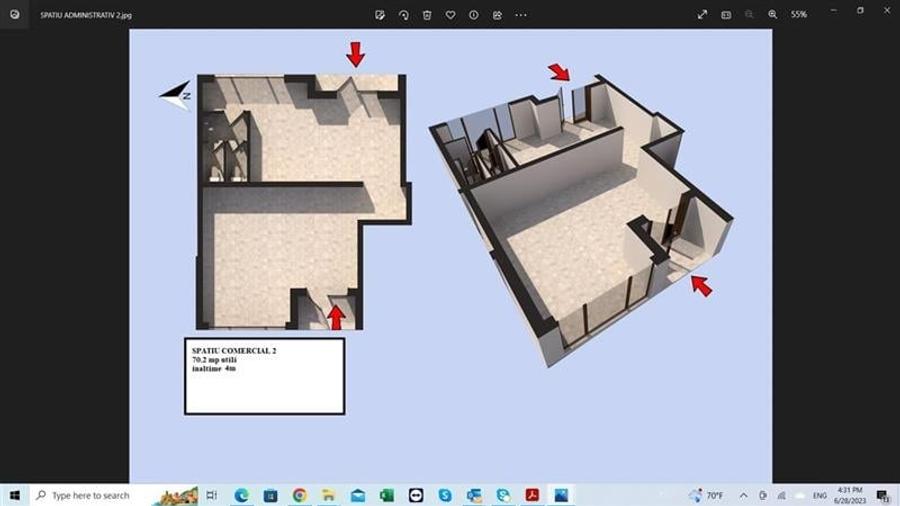The height and width of the screenshot is (506, 900).
Task: Click the Photos app icon in title bar
Action: [15, 15]
